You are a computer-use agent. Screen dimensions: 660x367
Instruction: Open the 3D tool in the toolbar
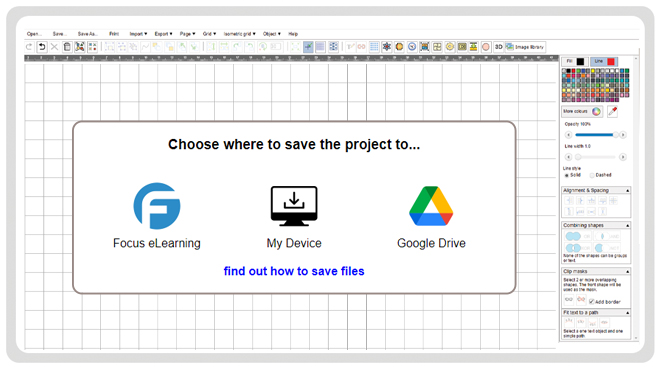(x=498, y=47)
